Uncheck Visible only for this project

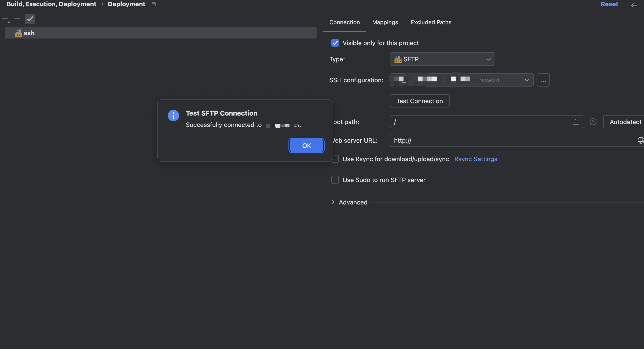point(335,43)
